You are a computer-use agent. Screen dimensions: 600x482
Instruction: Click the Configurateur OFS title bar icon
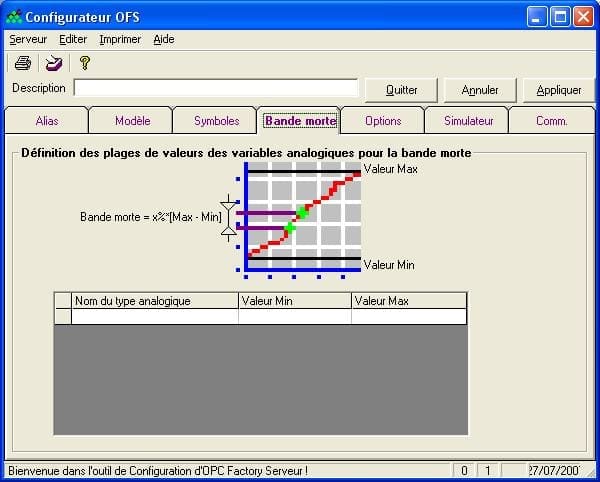[14, 17]
